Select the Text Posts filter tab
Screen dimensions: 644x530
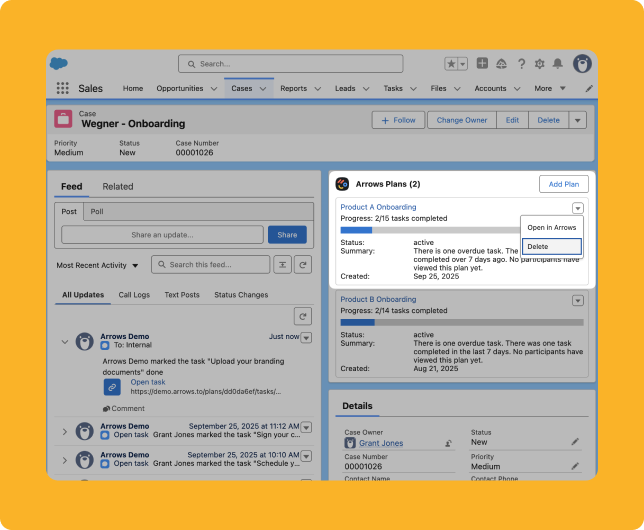coord(182,295)
